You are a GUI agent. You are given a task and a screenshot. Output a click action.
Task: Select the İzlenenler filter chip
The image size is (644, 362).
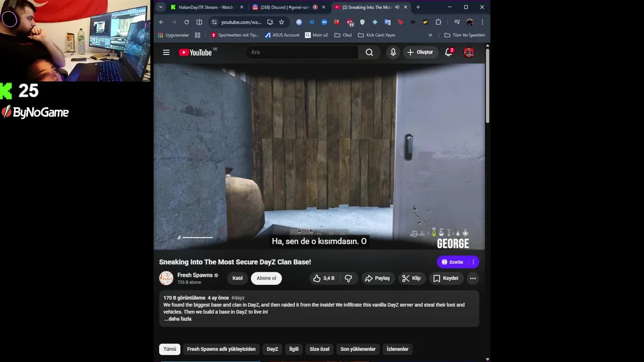[397, 349]
